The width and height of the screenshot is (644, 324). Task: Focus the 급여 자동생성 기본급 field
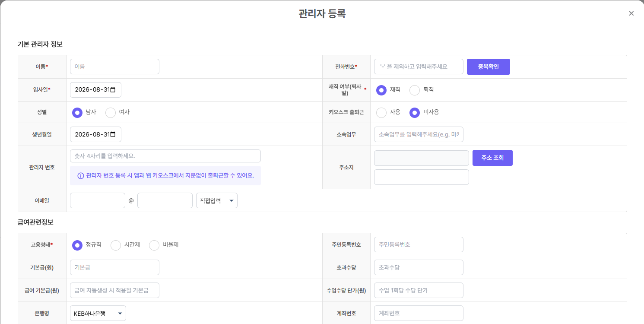[114, 290]
